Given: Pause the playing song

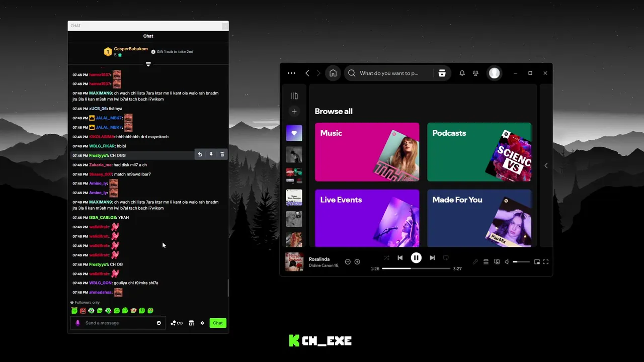Looking at the screenshot, I should (416, 258).
